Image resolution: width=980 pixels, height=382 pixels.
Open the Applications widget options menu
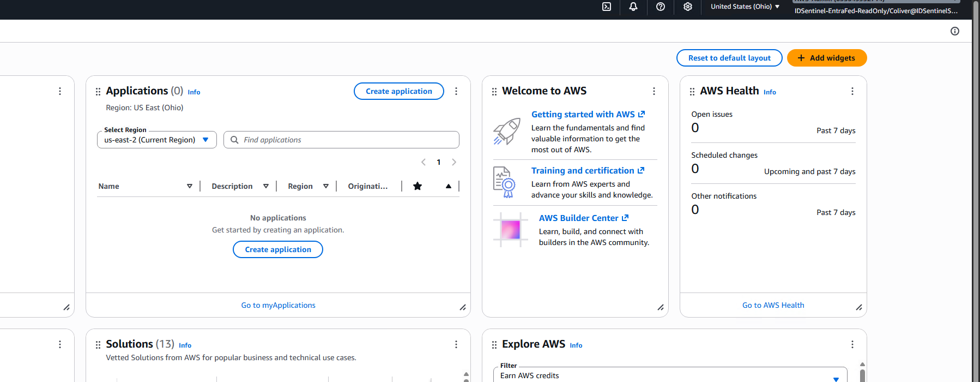pyautogui.click(x=456, y=91)
